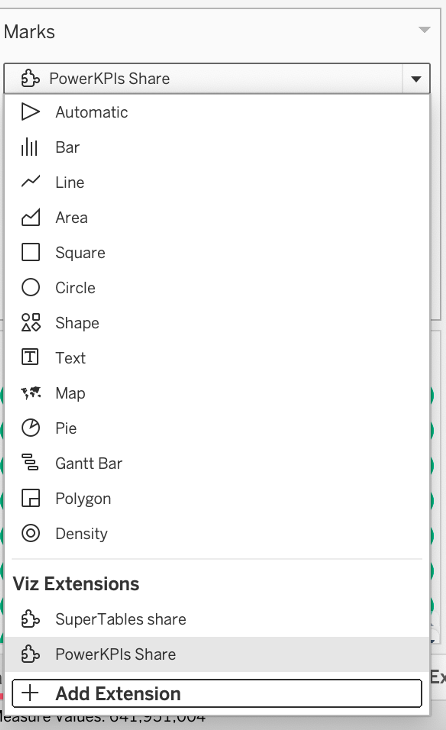
Task: Choose the Circle mark icon
Action: [x=30, y=287]
